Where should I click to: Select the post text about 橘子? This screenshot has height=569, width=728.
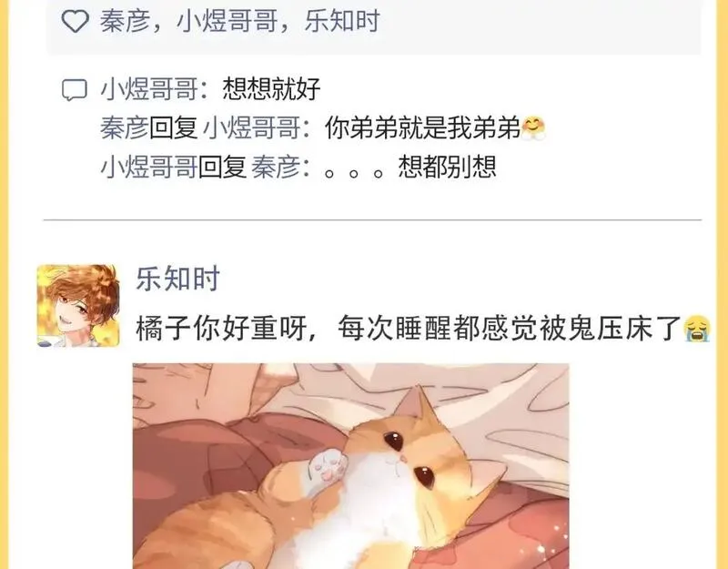point(409,329)
